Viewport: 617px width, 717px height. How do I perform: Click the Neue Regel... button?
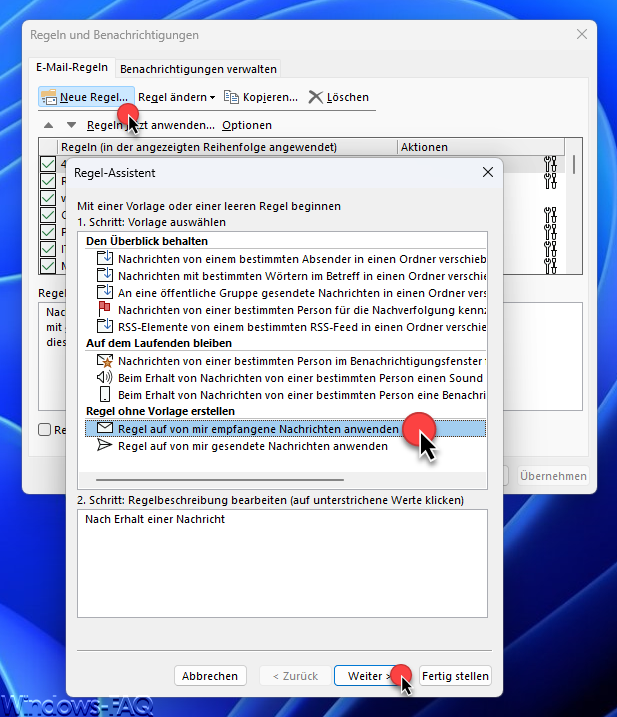tap(86, 97)
